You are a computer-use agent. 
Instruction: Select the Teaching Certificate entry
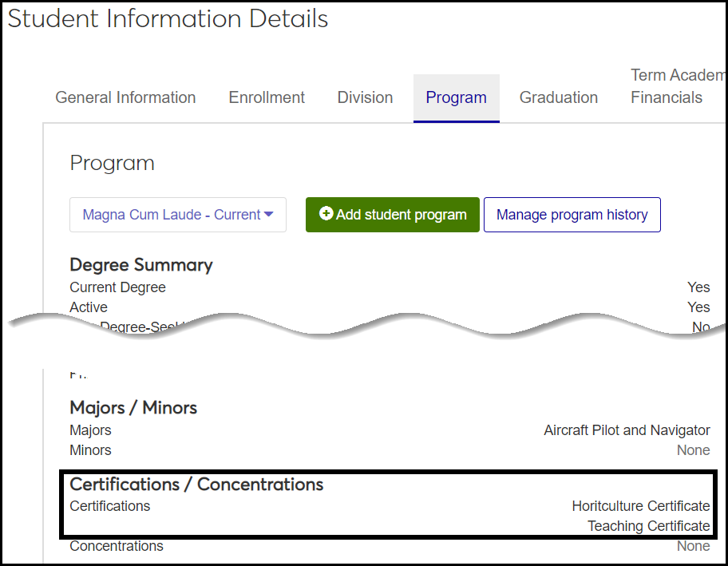coord(648,526)
